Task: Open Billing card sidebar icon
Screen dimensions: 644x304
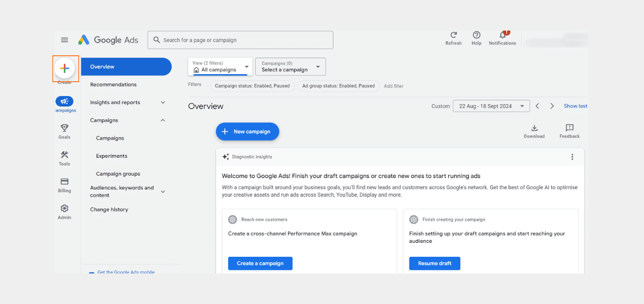Action: click(64, 182)
